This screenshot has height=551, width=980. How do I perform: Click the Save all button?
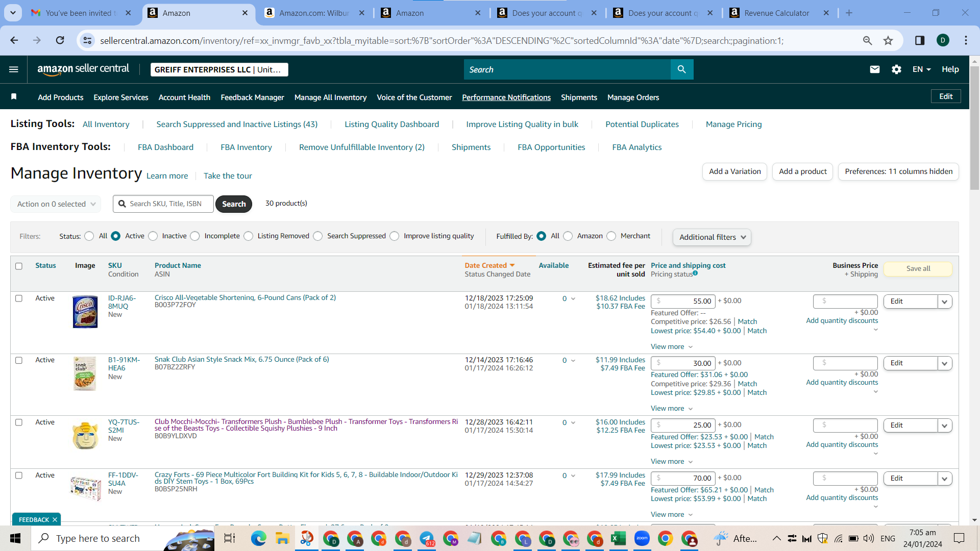pos(918,269)
